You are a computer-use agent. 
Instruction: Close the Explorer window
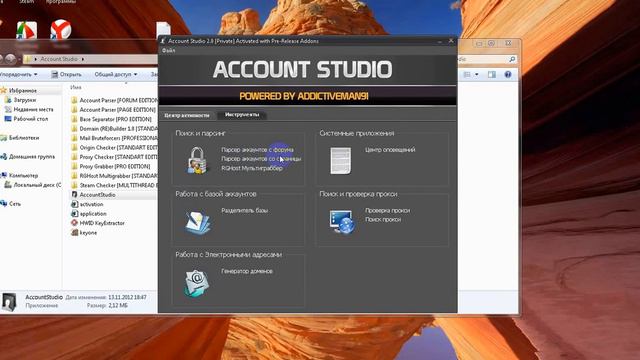pyautogui.click(x=508, y=43)
